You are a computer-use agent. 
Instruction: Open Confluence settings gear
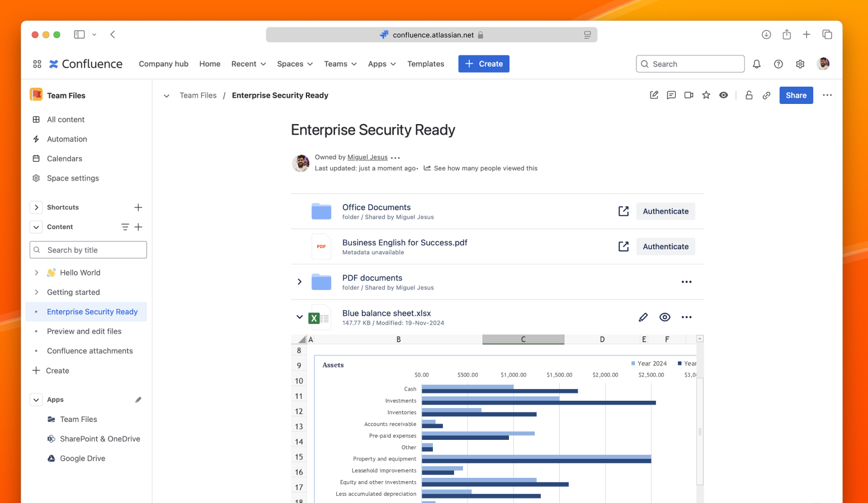click(x=800, y=64)
